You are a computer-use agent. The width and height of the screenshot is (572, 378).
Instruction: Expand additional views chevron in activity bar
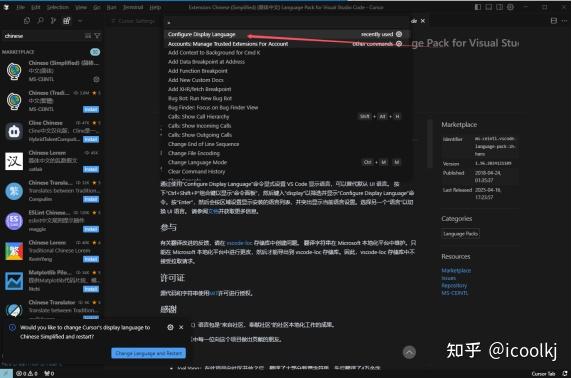tap(80, 21)
